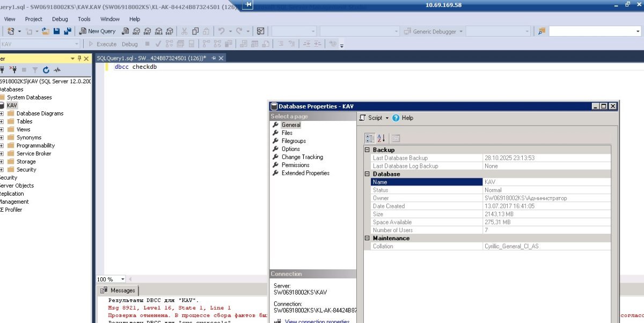Expand the Tables folder node
The height and width of the screenshot is (323, 644).
pyautogui.click(x=2, y=121)
